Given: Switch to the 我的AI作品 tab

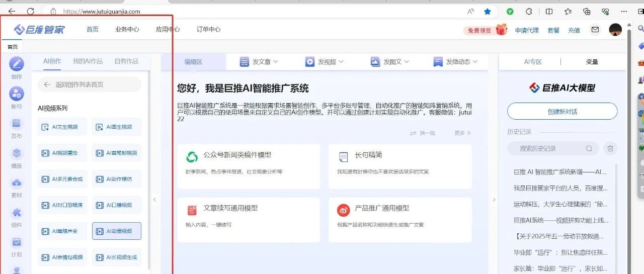Looking at the screenshot, I should pyautogui.click(x=88, y=61).
